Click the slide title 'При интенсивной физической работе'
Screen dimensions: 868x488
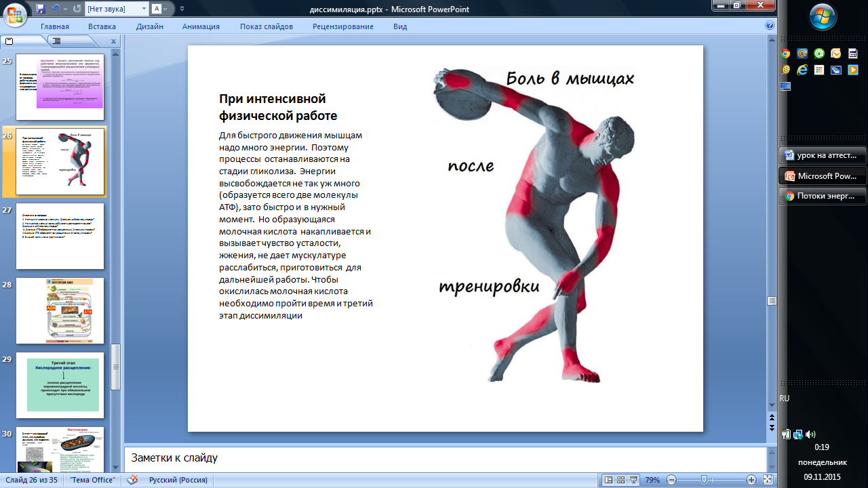click(x=278, y=107)
